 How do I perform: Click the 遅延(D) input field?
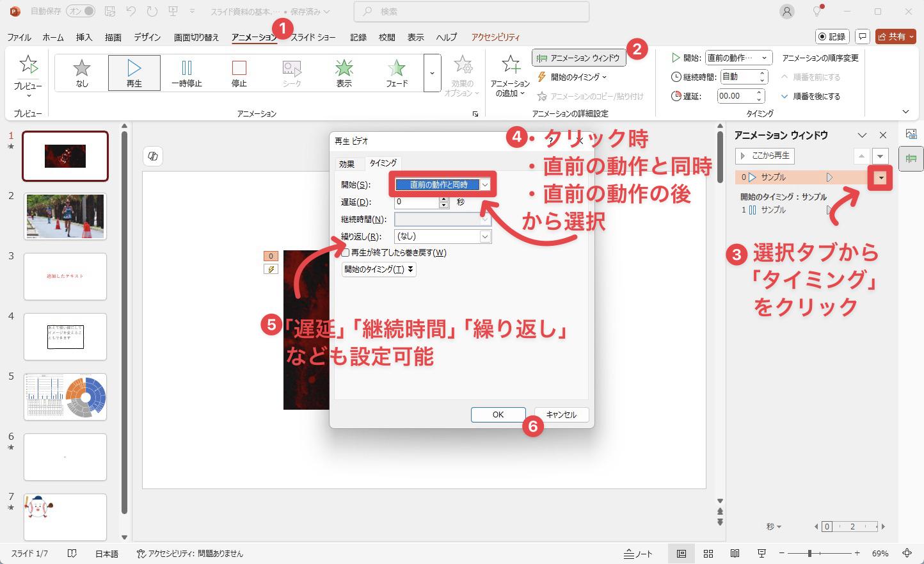point(417,202)
